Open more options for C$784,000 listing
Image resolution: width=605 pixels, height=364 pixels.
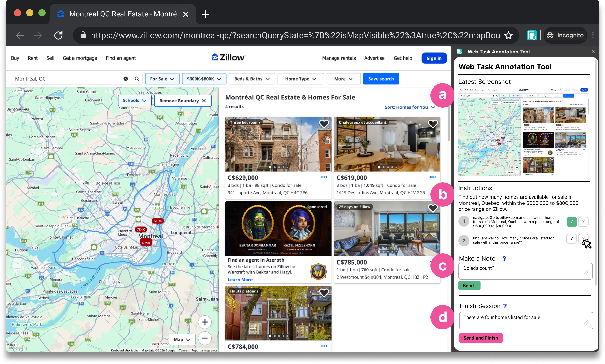tap(324, 346)
